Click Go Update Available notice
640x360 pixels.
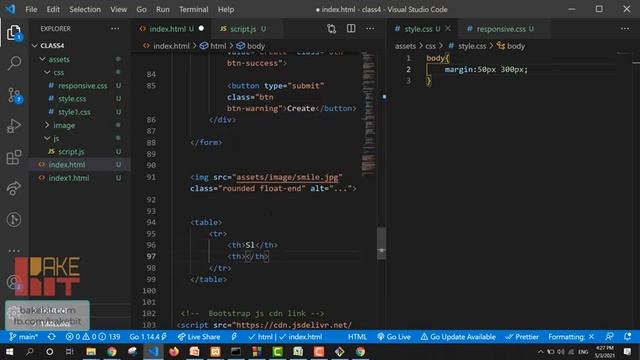[458, 337]
